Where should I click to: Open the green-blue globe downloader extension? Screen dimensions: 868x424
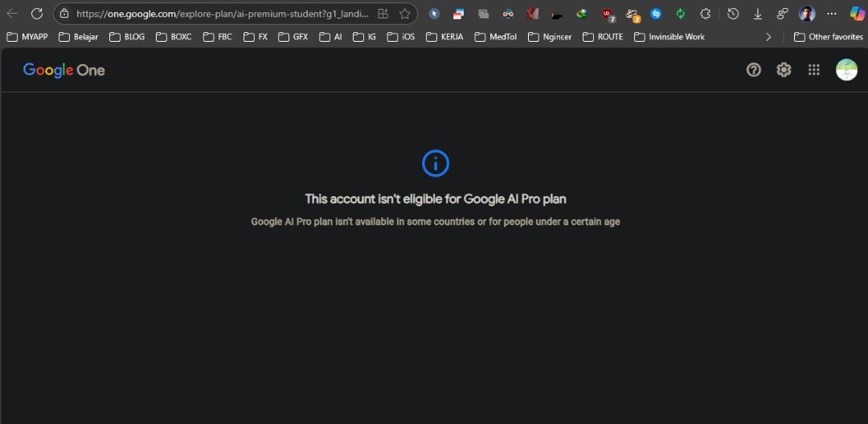pos(582,14)
